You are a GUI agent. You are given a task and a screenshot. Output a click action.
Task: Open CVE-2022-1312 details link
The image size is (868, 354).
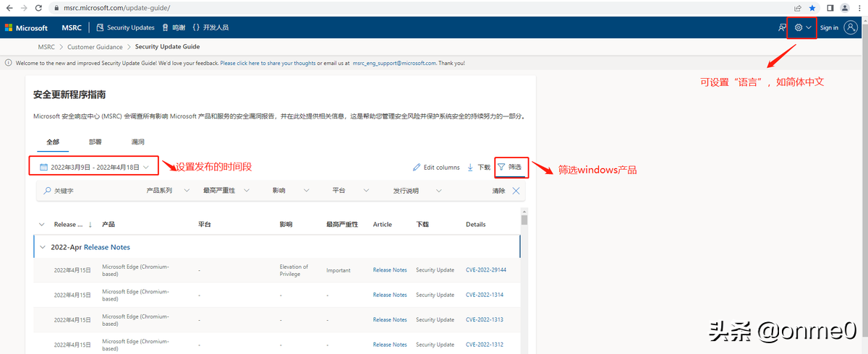tap(485, 345)
